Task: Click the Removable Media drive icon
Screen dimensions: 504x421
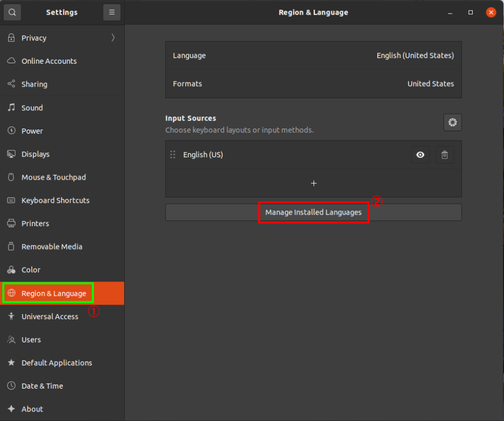Action: (11, 247)
